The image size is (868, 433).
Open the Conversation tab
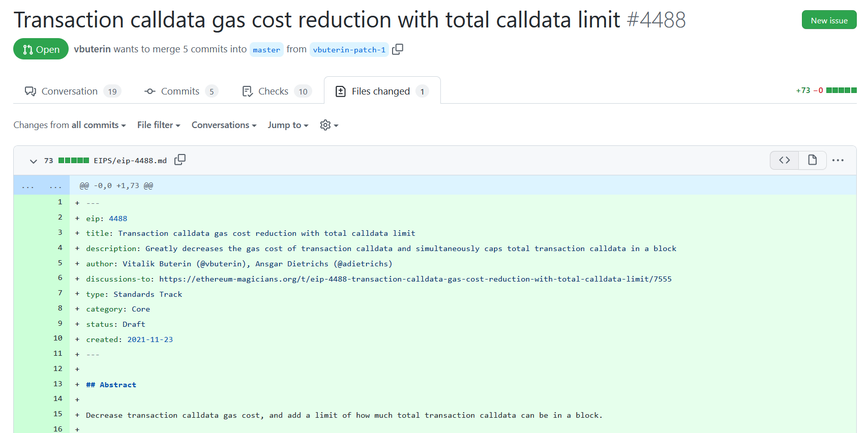tap(72, 91)
